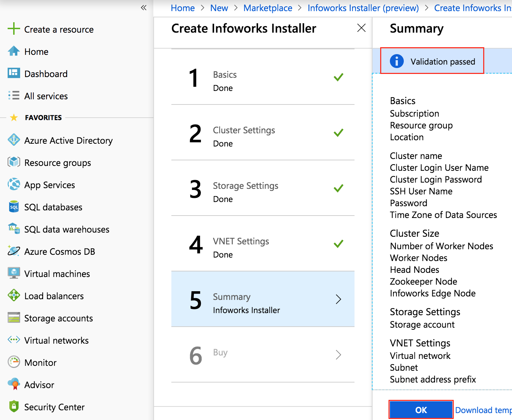The image size is (512, 420).
Task: Click Storage account summary text
Action: tap(422, 325)
